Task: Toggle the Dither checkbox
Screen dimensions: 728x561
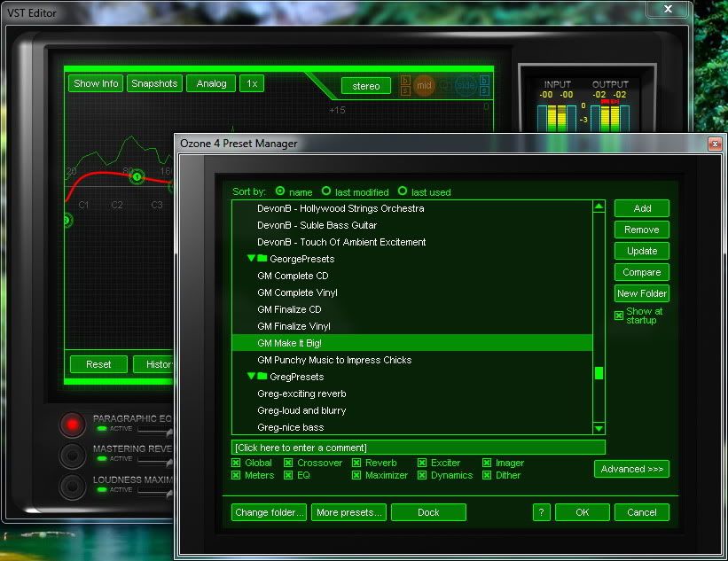Action: pyautogui.click(x=487, y=475)
